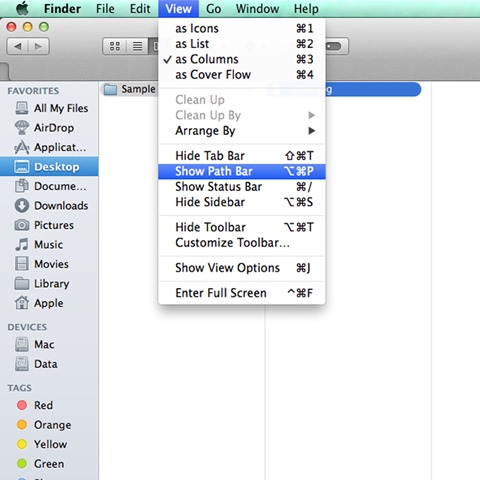Choose 'as Cover Flow' view
Viewport: 480px width, 480px height.
point(242,74)
